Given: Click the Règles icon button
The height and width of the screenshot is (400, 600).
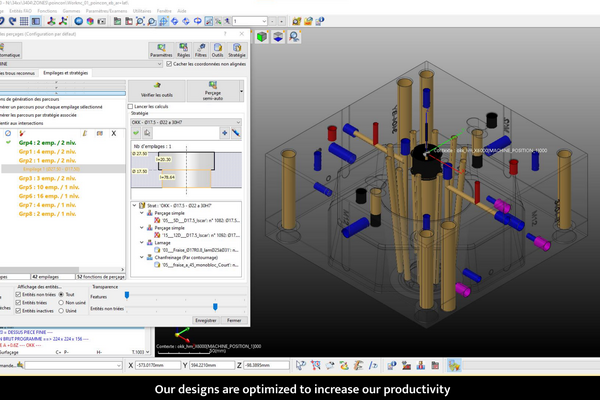Looking at the screenshot, I should click(x=184, y=49).
